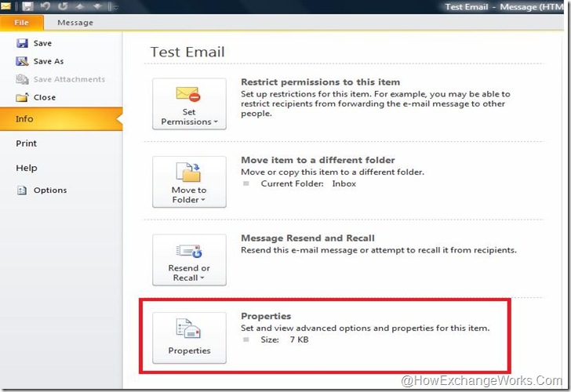Click the Options page icon

point(22,190)
